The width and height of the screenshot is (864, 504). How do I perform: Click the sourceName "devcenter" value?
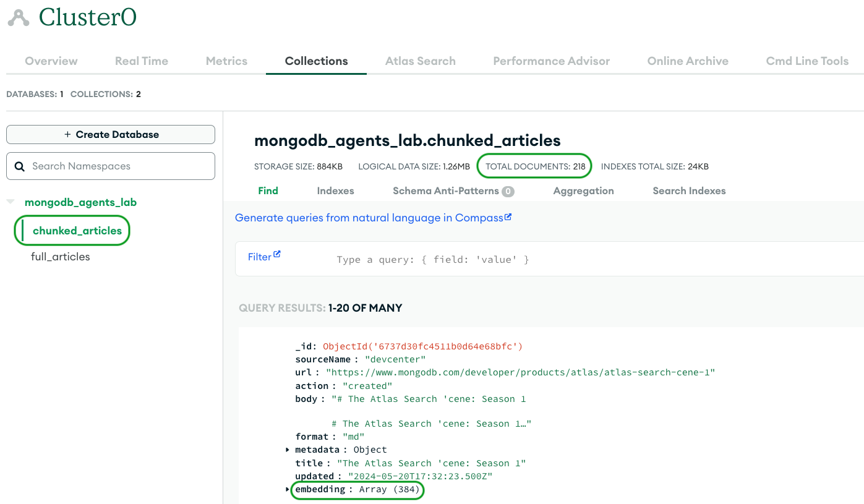tap(395, 359)
